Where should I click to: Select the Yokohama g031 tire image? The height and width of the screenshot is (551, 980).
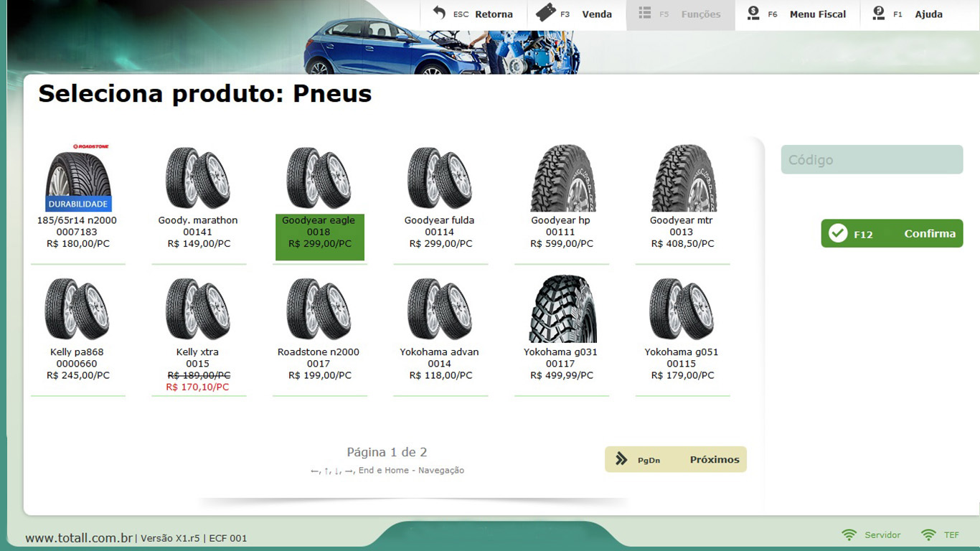563,309
